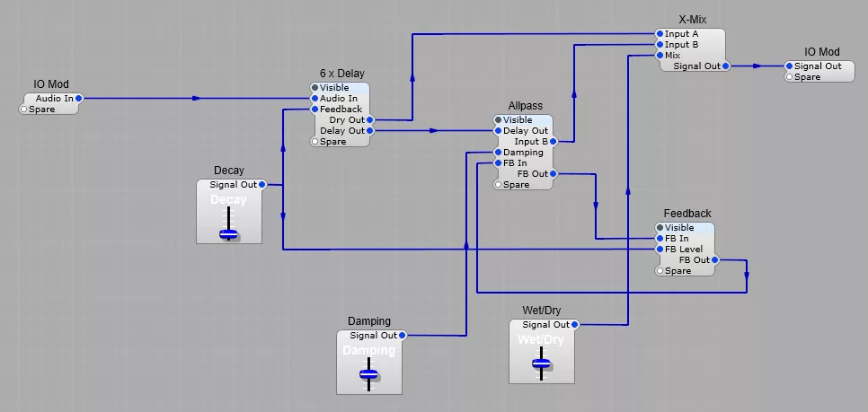The width and height of the screenshot is (868, 412).
Task: Click the Delay Out input port on Allpass
Action: (x=498, y=131)
